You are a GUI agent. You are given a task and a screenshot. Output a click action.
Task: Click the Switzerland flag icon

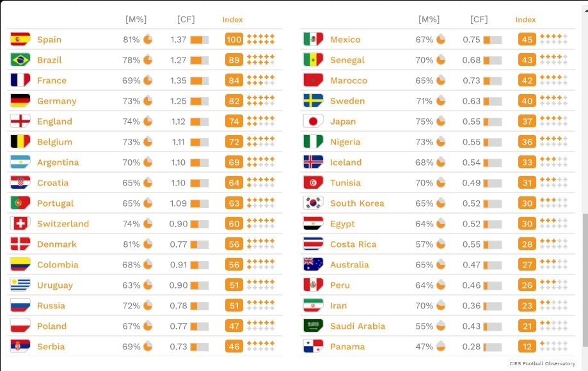click(x=20, y=224)
